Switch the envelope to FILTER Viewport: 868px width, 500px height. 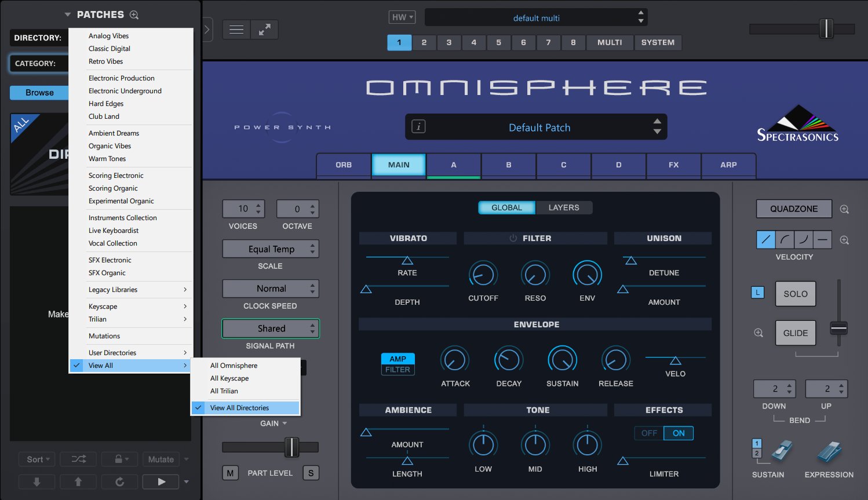tap(397, 370)
